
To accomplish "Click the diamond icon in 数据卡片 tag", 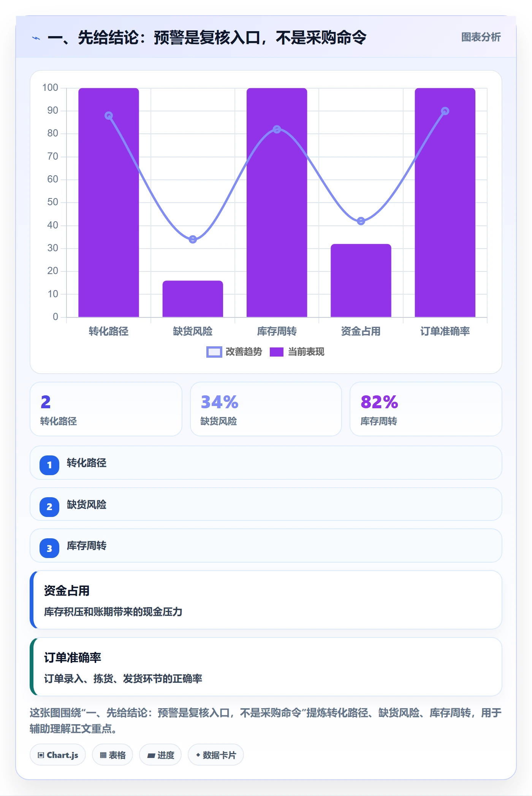I will pos(198,755).
